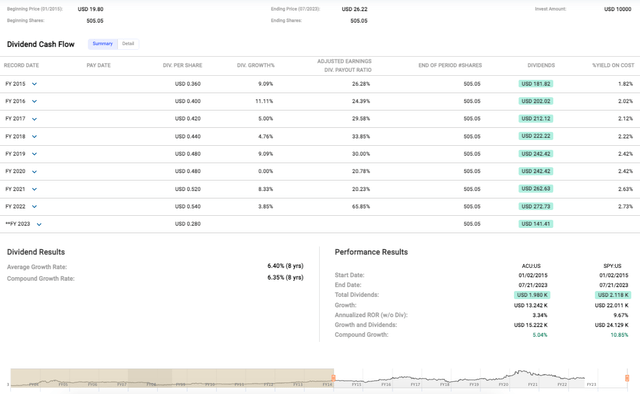
Task: Click the USD 1.980 K total dividends badge
Action: (532, 295)
